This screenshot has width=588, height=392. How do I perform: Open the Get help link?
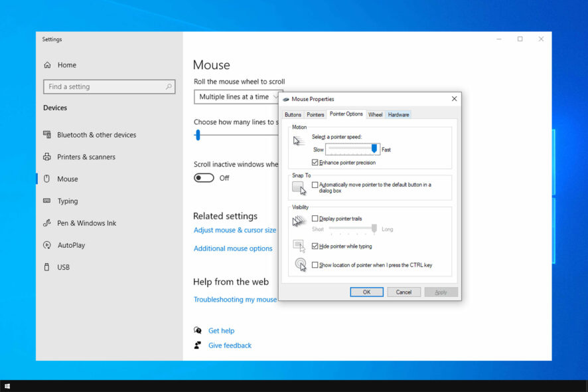coord(221,331)
